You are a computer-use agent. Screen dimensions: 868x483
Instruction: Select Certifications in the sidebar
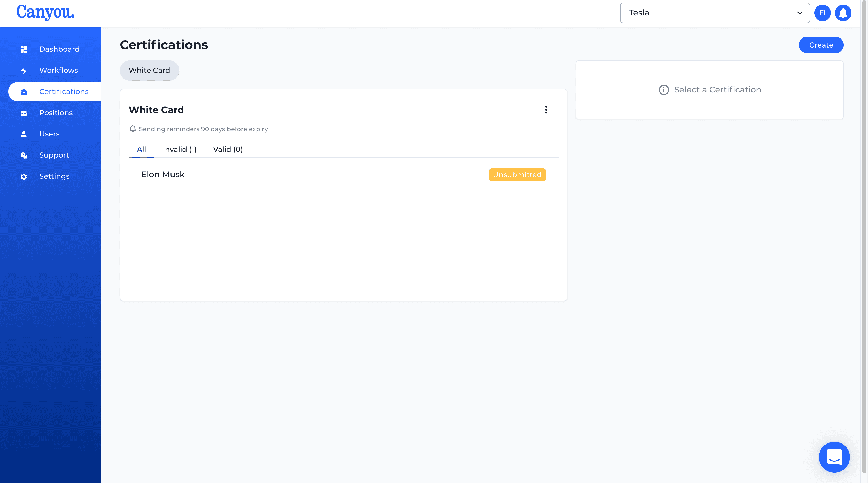pos(55,92)
